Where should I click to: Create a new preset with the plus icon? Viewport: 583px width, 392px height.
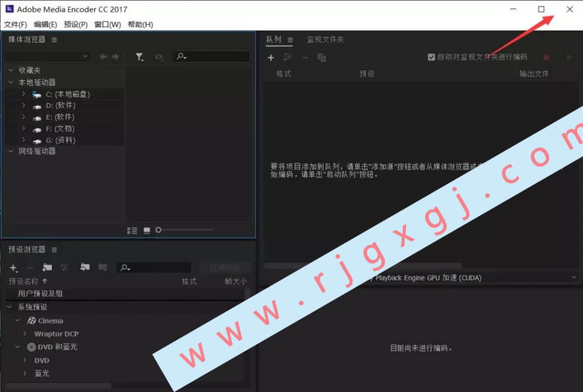tap(14, 267)
